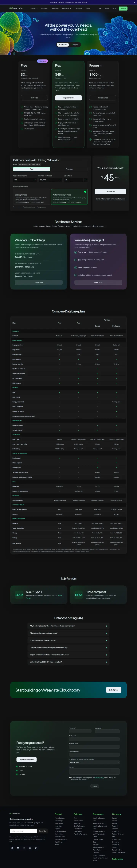Click the third footer social icon after YouTube

(x=24, y=848)
